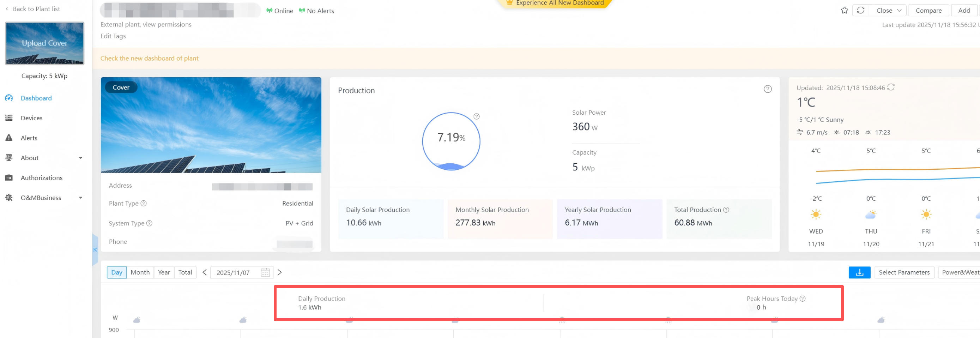This screenshot has width=980, height=338.
Task: Switch chart view to Month
Action: [x=140, y=272]
